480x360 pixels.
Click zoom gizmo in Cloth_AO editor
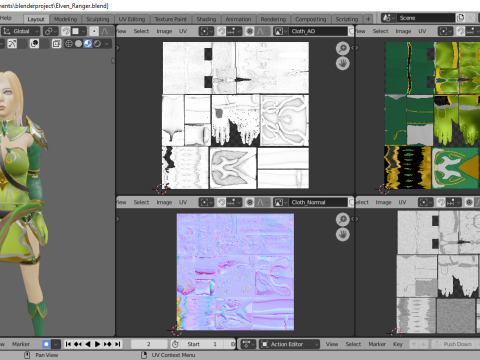pyautogui.click(x=343, y=48)
